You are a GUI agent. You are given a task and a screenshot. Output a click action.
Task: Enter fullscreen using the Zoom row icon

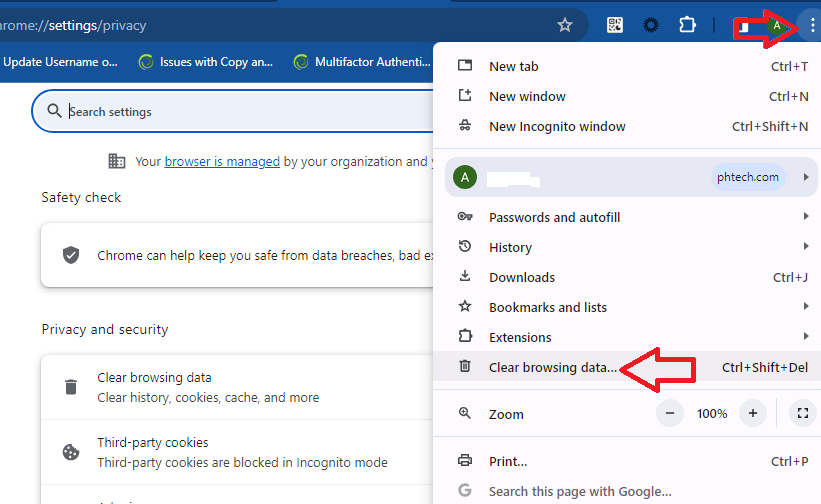803,413
